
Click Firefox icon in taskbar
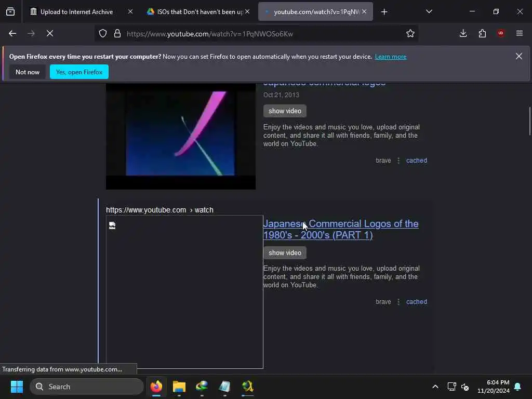pos(156,387)
